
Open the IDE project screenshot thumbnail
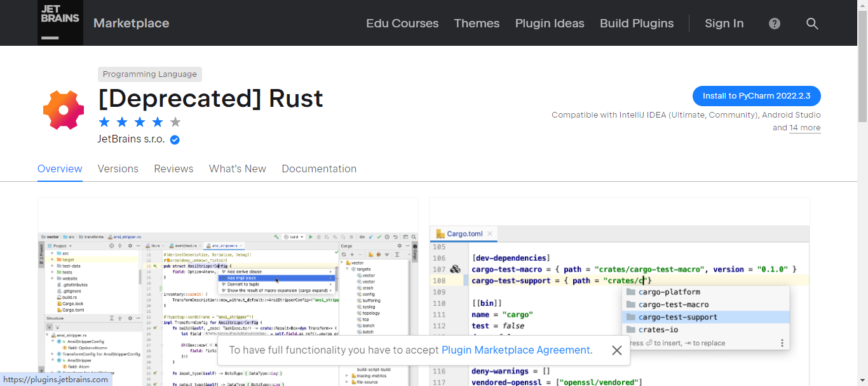[228, 292]
